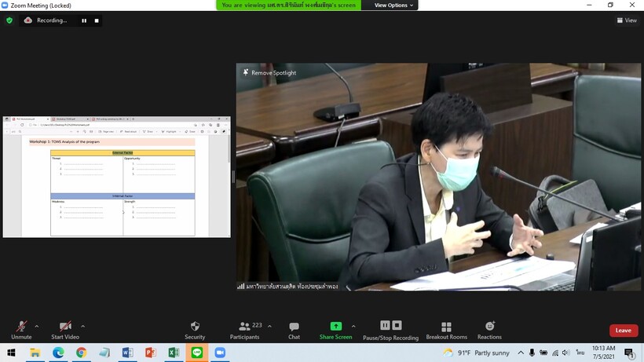This screenshot has width=644, height=362.
Task: Stop recording via top-left indicator
Action: (97, 20)
